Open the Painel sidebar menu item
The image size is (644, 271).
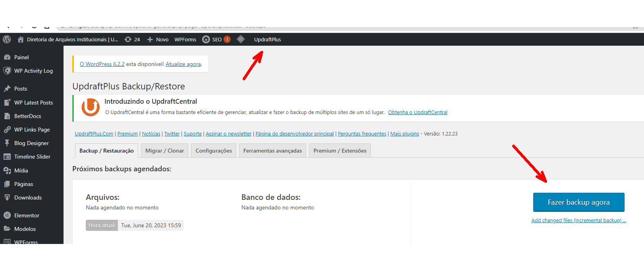[x=21, y=57]
